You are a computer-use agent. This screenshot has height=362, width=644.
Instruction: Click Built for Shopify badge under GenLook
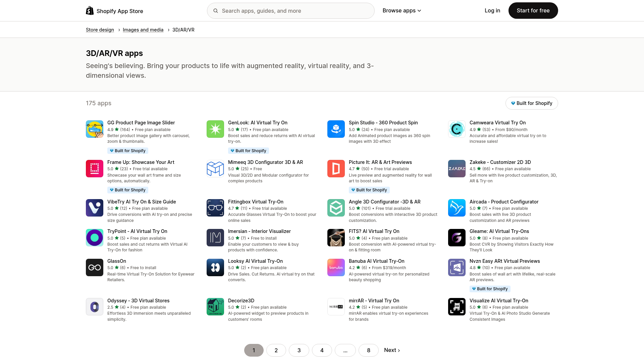tap(249, 151)
